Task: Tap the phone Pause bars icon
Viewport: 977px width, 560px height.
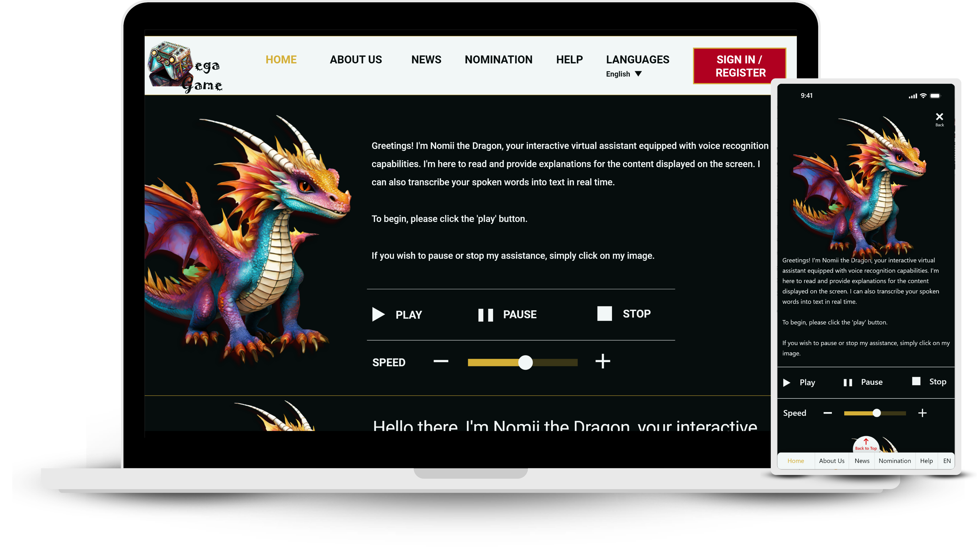Action: (x=848, y=382)
